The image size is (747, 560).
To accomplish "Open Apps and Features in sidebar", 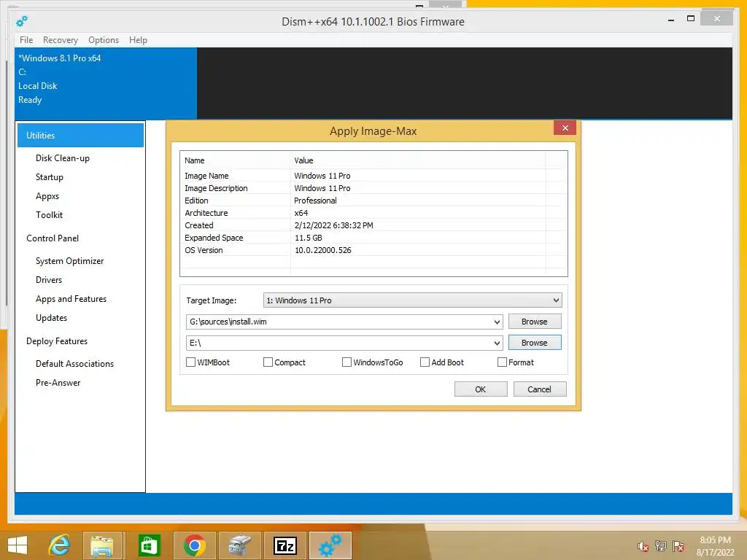I will coord(71,299).
